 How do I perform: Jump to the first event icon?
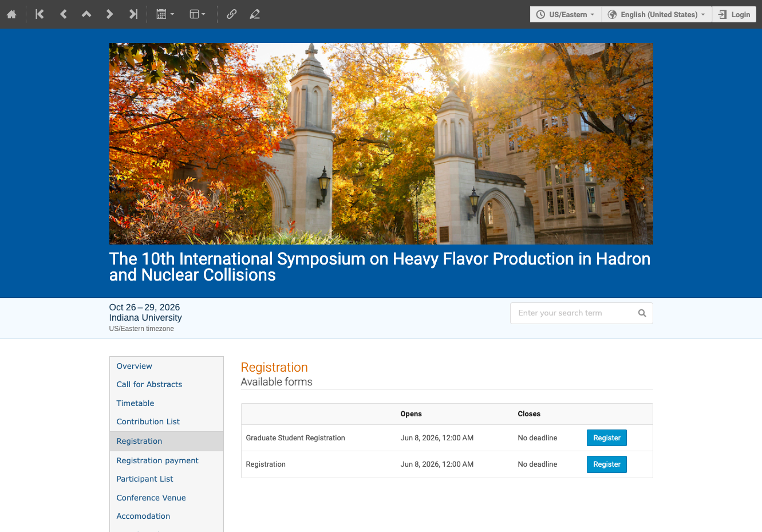[40, 14]
